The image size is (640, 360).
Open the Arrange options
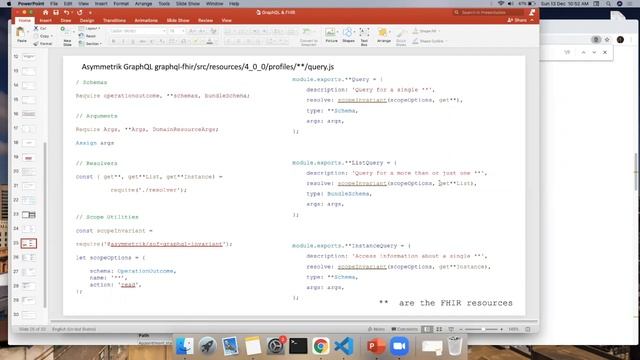click(383, 35)
